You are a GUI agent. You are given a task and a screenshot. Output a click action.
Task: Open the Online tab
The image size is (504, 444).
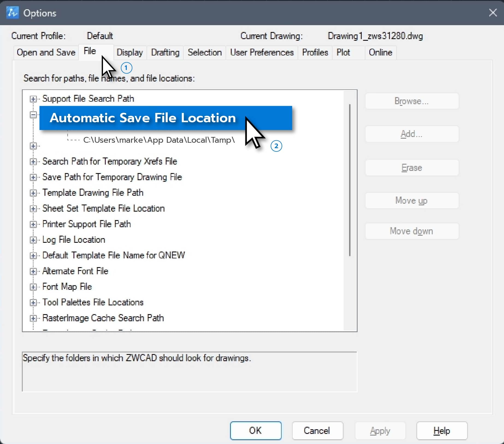[380, 52]
